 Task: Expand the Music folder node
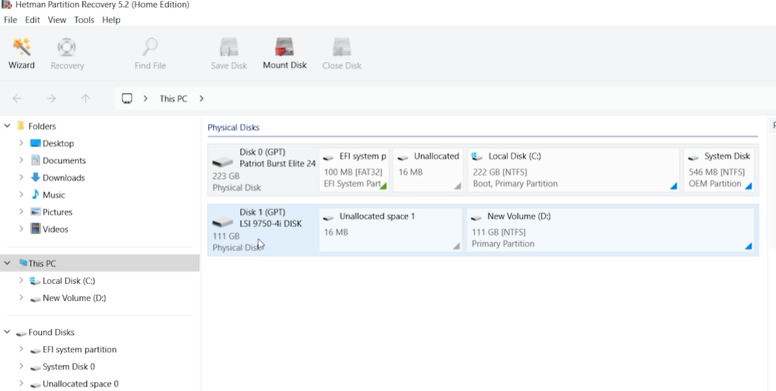click(x=21, y=195)
